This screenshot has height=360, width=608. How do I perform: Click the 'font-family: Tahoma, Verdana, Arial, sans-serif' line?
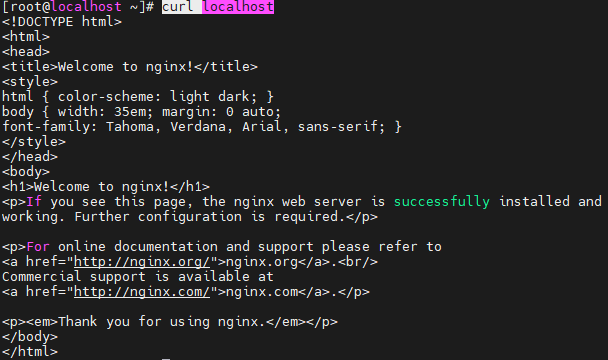coord(202,127)
